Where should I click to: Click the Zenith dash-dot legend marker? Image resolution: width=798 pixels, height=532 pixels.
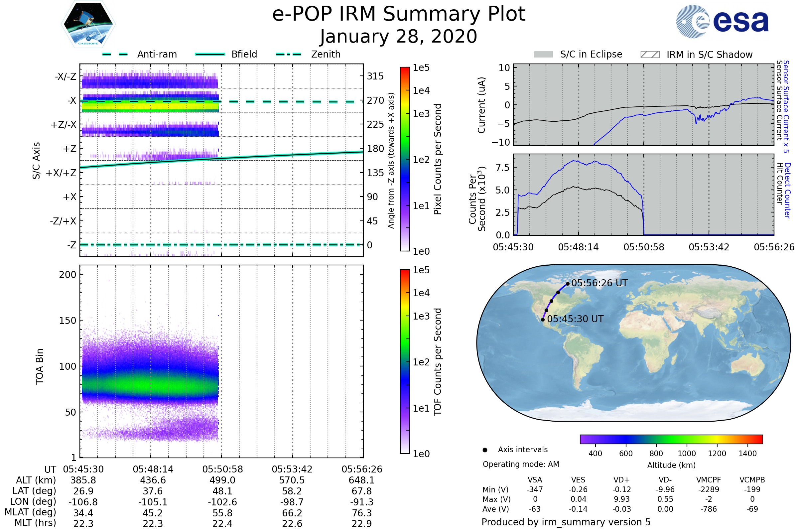(x=289, y=54)
